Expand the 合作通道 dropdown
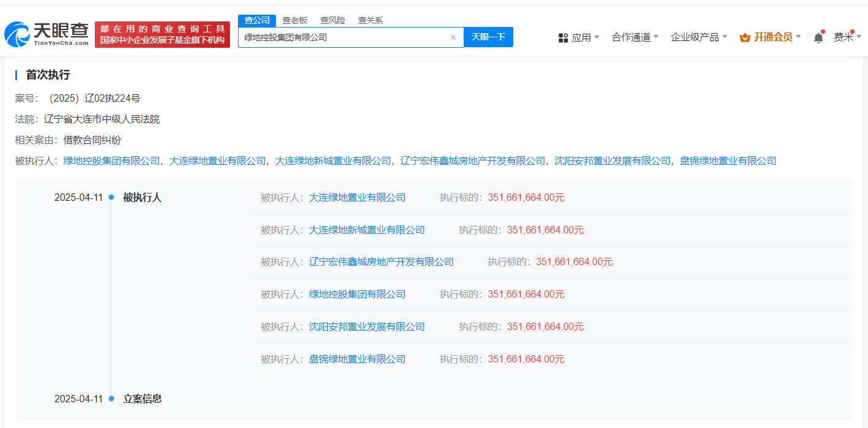 pyautogui.click(x=635, y=37)
